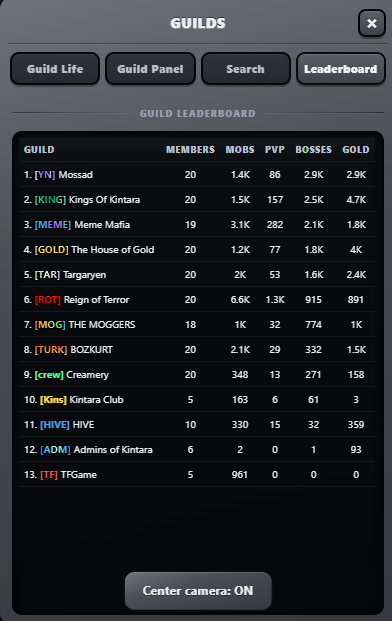Viewport: 392px width, 621px height.
Task: Switch to the Guild Life tab
Action: point(55,69)
